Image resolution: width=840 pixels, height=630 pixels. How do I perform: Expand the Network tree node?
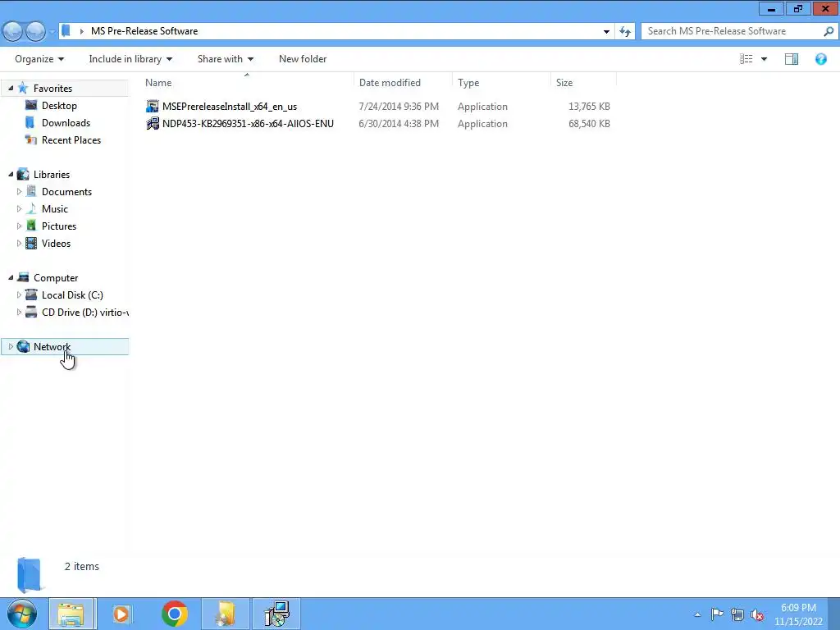tap(11, 347)
